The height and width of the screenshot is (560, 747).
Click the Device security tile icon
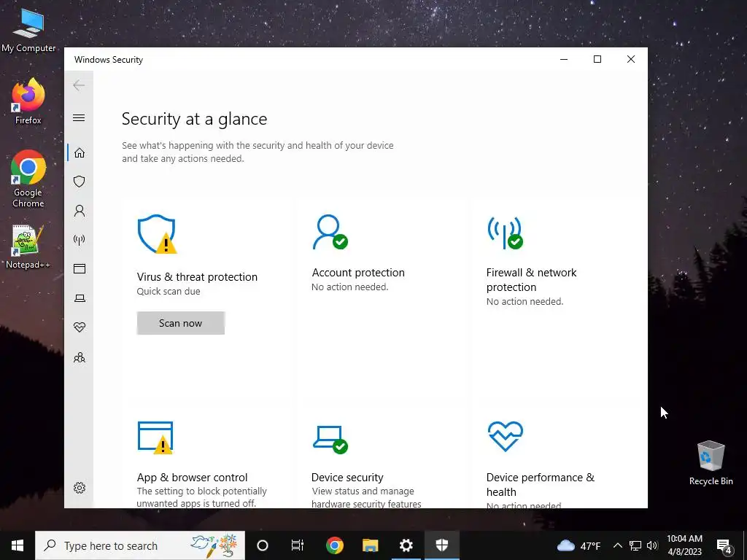(330, 439)
